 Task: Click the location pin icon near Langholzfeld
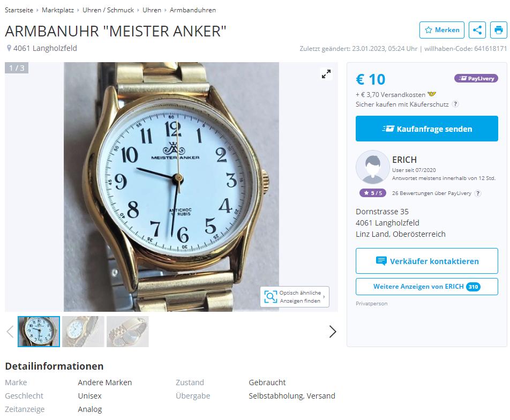[9, 48]
